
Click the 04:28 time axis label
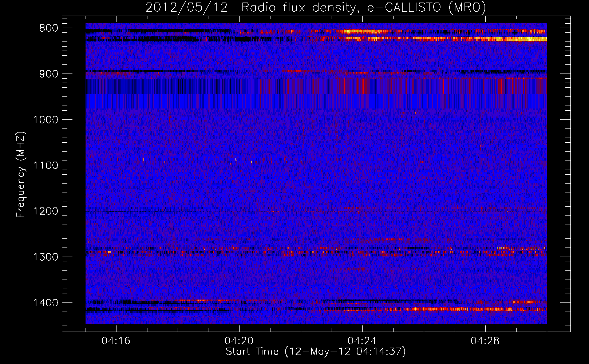pos(485,341)
